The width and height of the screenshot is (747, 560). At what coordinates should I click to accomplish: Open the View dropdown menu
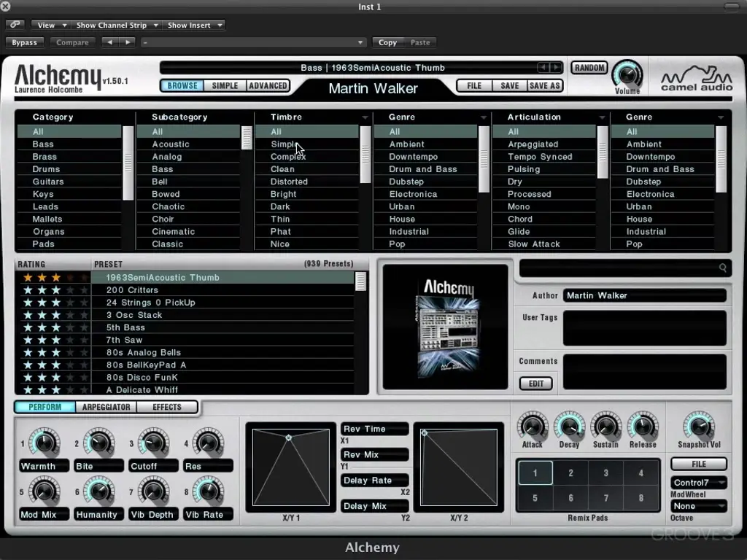[x=50, y=25]
